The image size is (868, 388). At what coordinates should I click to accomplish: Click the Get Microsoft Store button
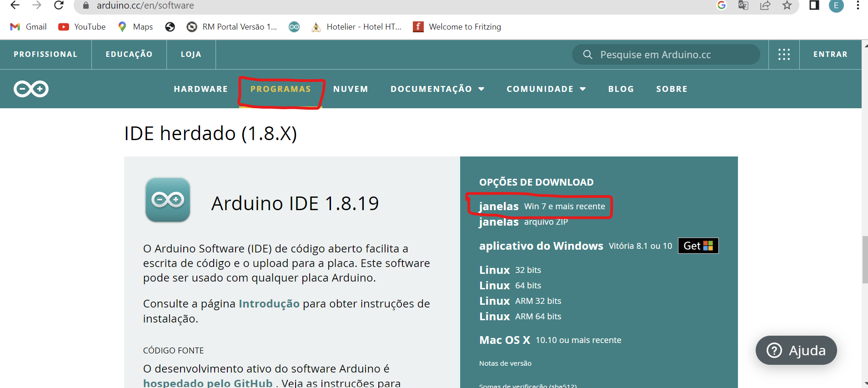click(698, 246)
